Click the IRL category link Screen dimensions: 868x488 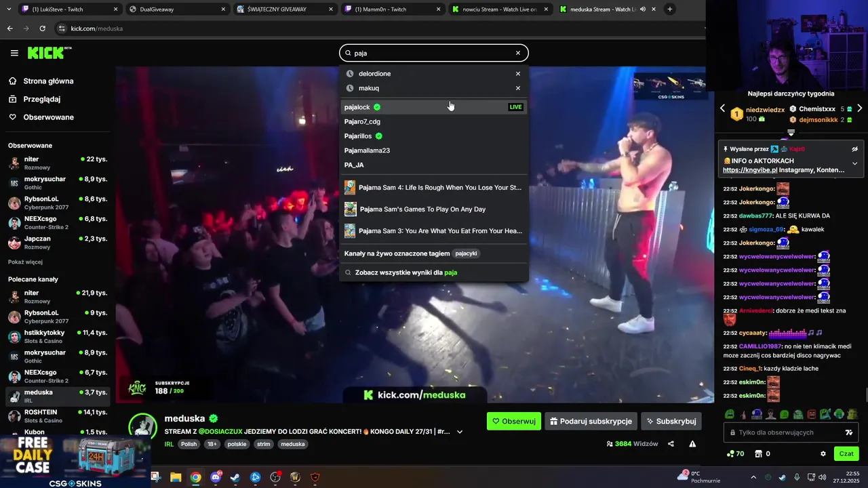click(x=169, y=444)
